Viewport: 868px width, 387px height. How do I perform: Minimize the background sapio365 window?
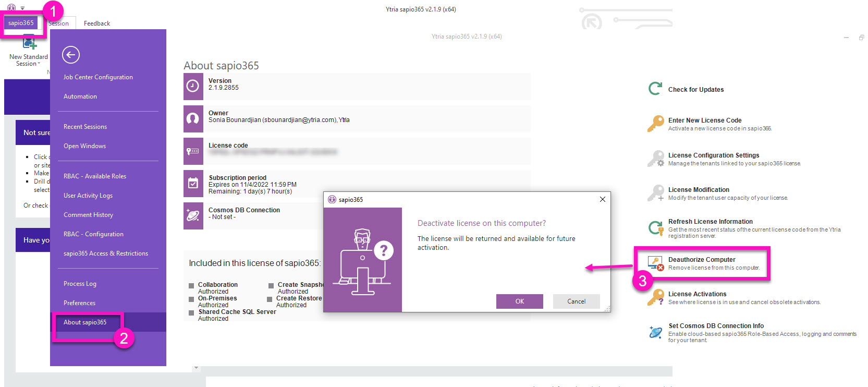click(x=847, y=38)
